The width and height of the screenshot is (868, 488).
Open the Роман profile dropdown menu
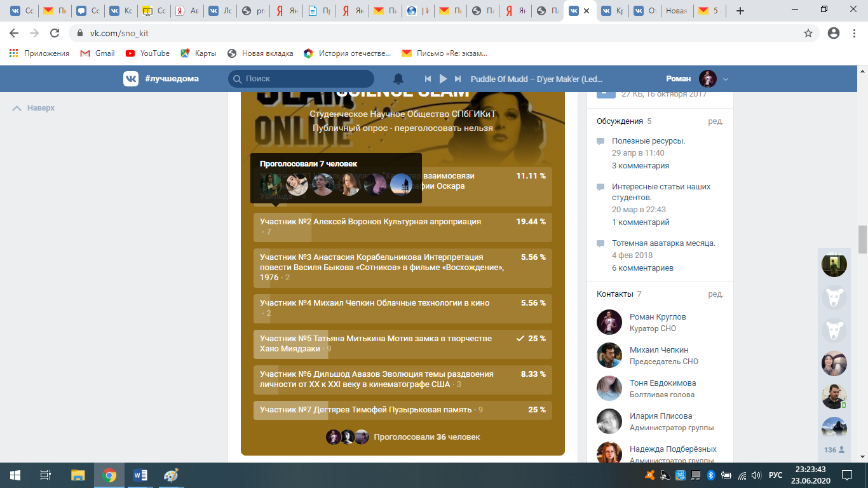(726, 79)
